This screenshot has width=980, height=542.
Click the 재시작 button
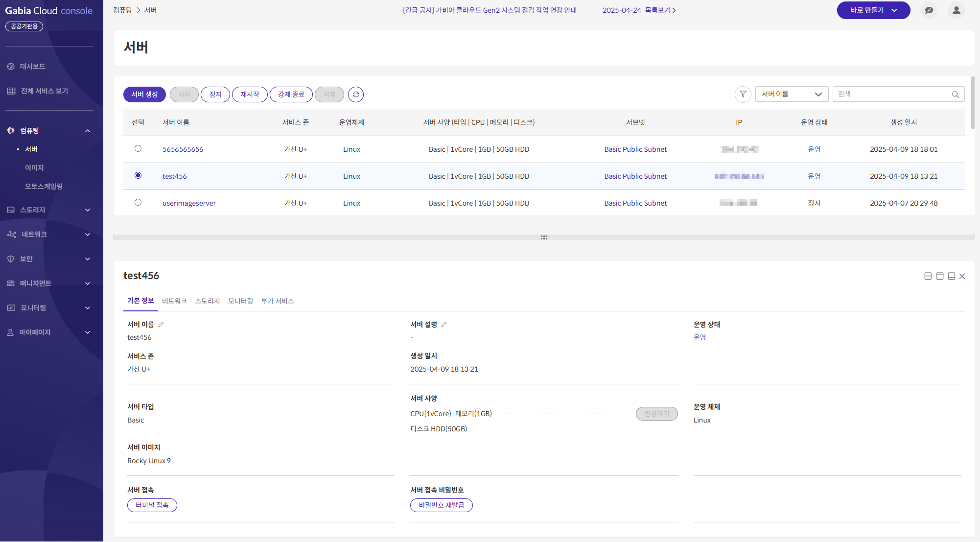point(250,94)
